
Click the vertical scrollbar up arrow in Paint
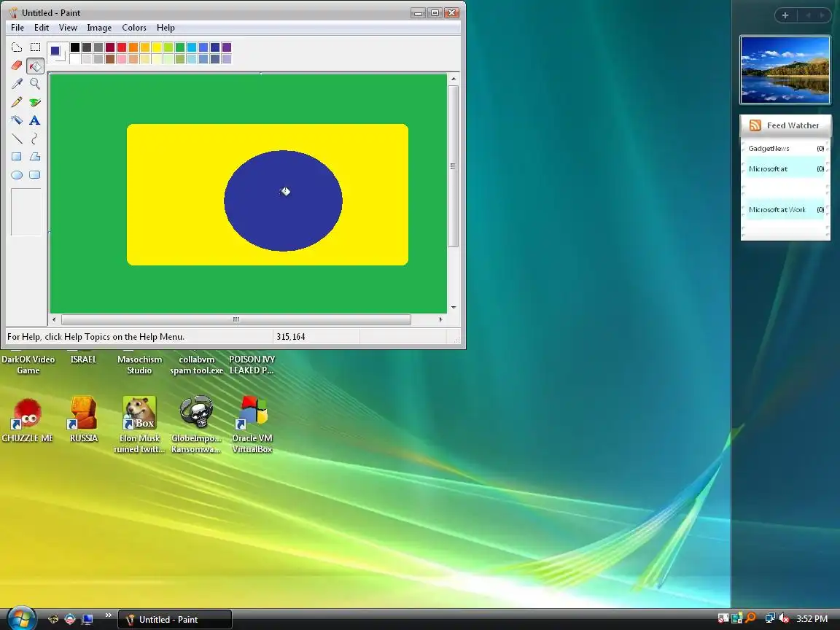point(454,79)
